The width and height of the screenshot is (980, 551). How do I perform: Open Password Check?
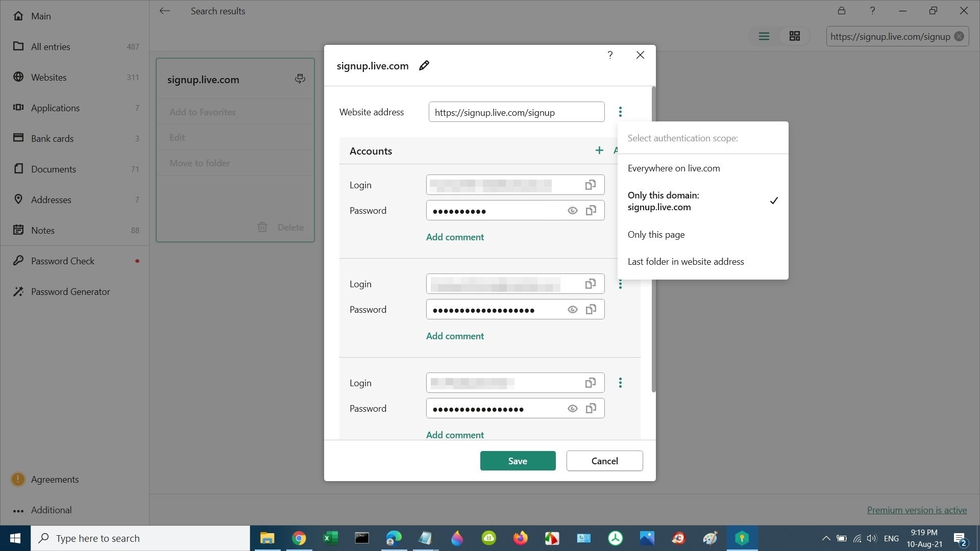75,261
